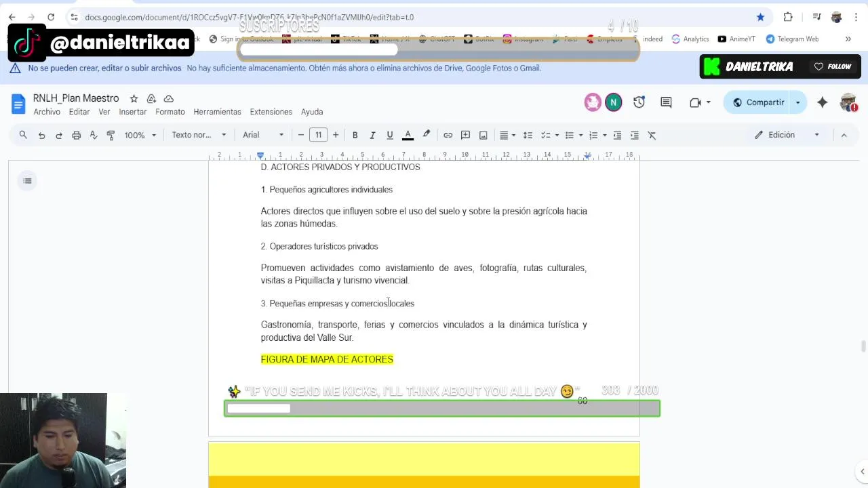Image resolution: width=868 pixels, height=488 pixels.
Task: Open the checklist dropdown arrow
Action: [557, 135]
